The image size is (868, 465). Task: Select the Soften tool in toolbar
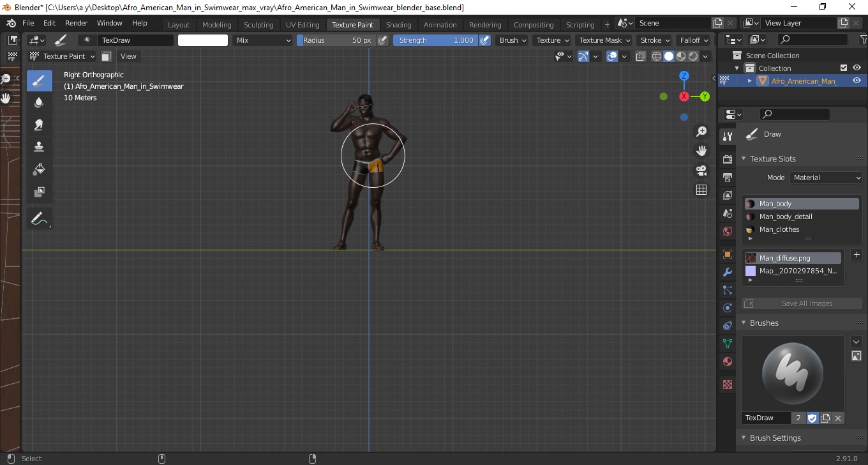pos(40,102)
